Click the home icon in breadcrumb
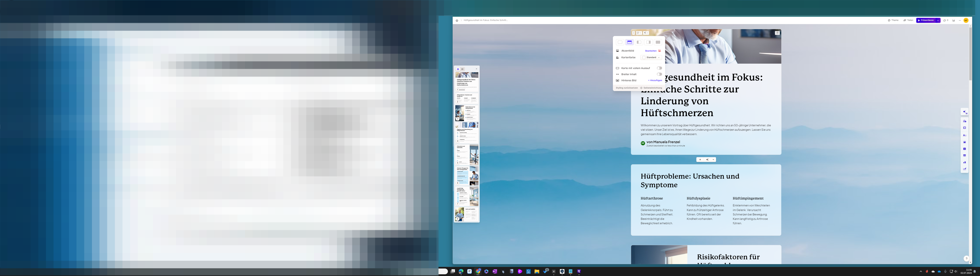Screen dimensions: 980x276 pos(457,21)
